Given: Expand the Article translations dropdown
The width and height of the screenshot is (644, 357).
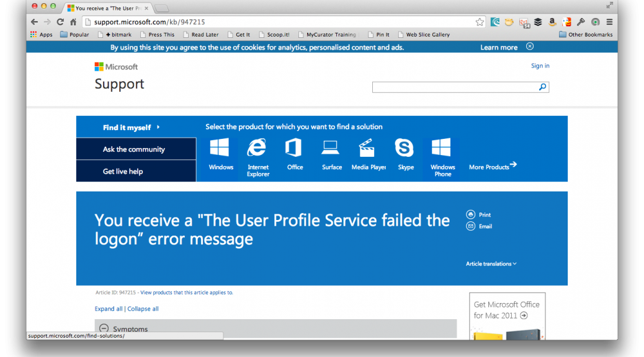Looking at the screenshot, I should click(x=491, y=264).
